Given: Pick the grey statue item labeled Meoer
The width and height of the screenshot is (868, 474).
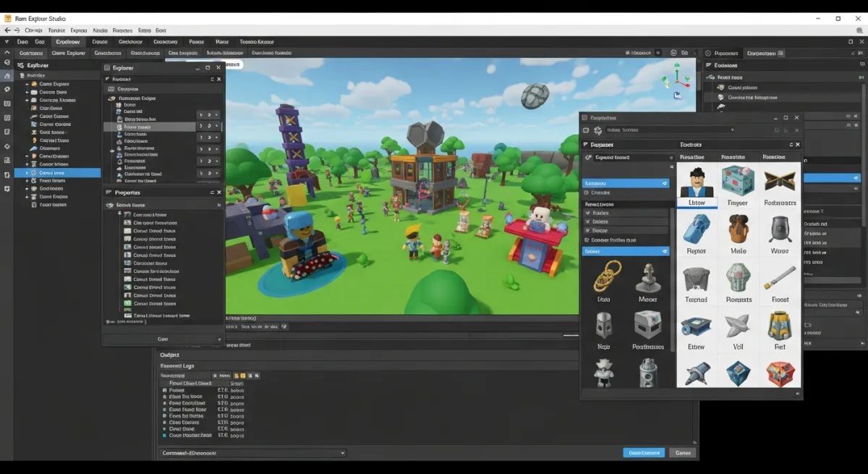Looking at the screenshot, I should click(x=647, y=279).
